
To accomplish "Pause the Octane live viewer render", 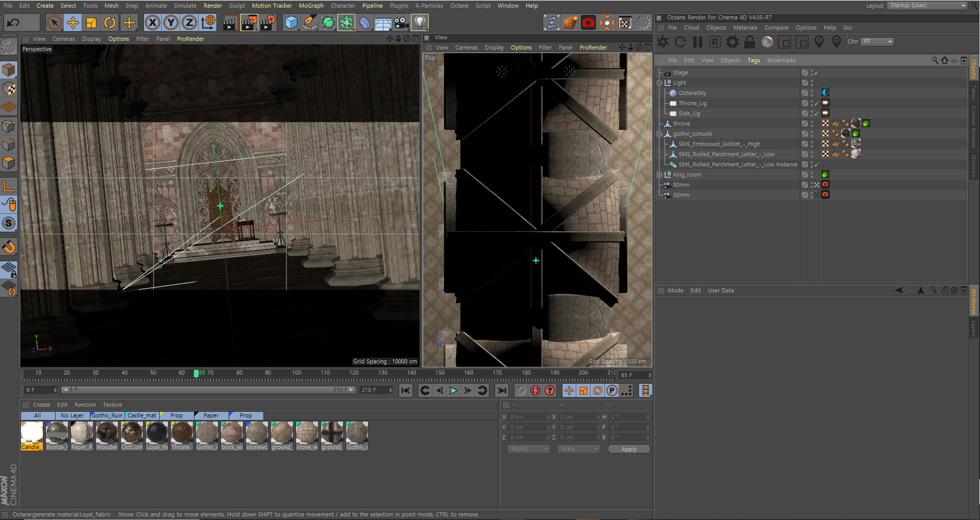I will (x=698, y=42).
